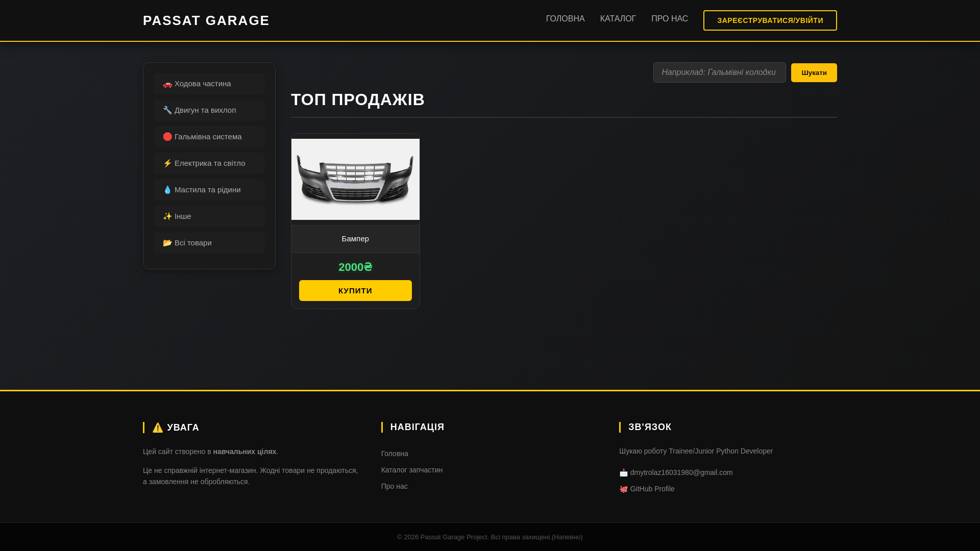Click the Trainee/Junior Python Developer text
Viewport: 980px width, 551px height.
(x=721, y=451)
